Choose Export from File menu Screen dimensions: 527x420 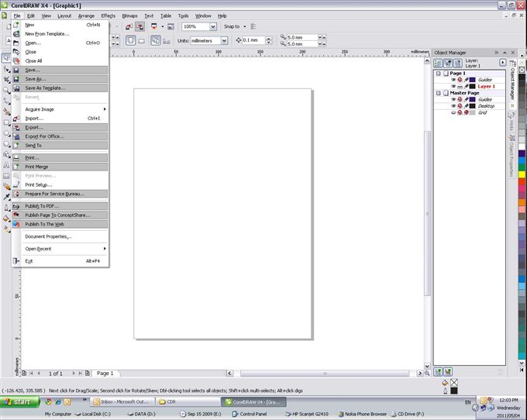point(60,127)
